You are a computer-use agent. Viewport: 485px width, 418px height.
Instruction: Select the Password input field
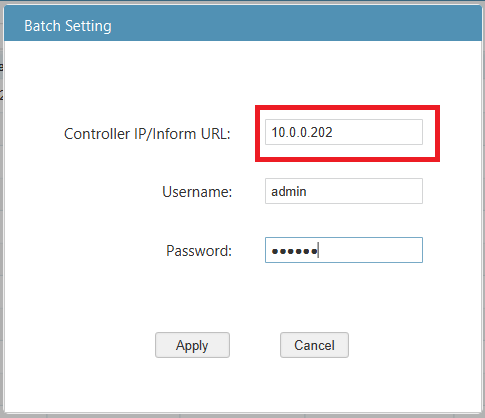(344, 250)
